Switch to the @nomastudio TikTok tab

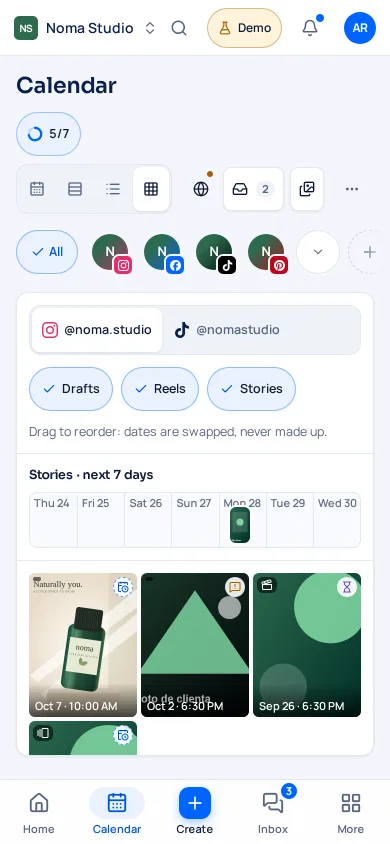point(227,330)
